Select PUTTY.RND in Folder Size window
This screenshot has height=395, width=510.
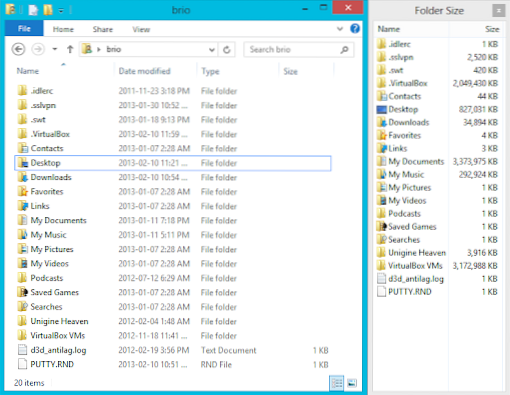tap(438, 292)
